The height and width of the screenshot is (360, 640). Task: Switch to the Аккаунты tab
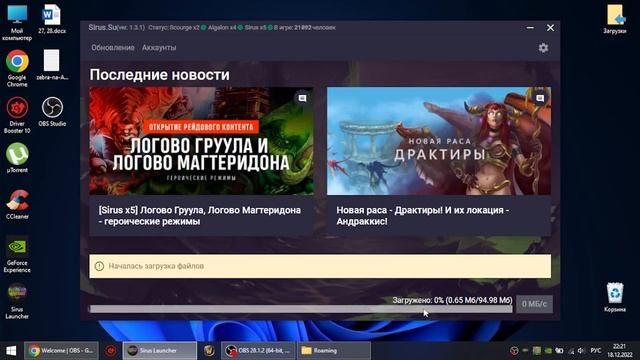(x=159, y=48)
